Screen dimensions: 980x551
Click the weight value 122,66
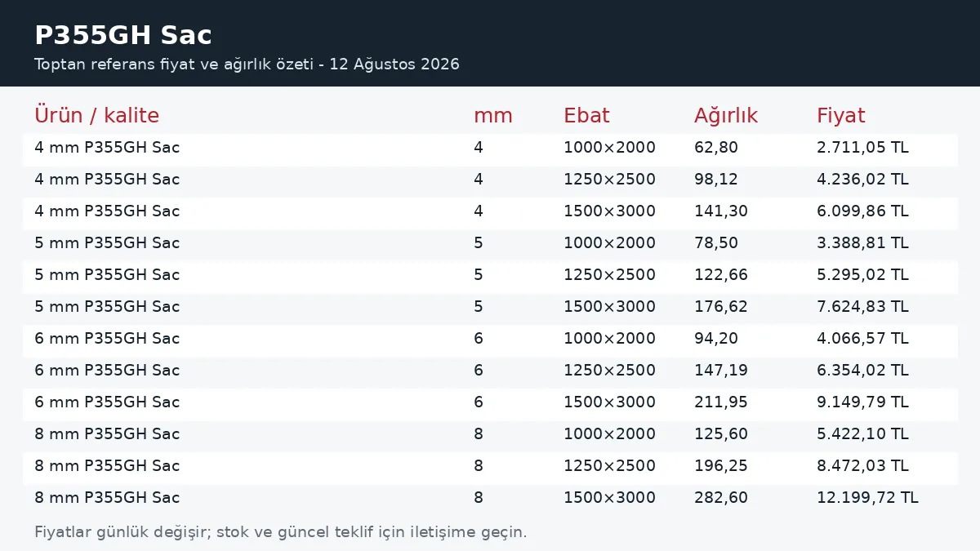(x=721, y=275)
